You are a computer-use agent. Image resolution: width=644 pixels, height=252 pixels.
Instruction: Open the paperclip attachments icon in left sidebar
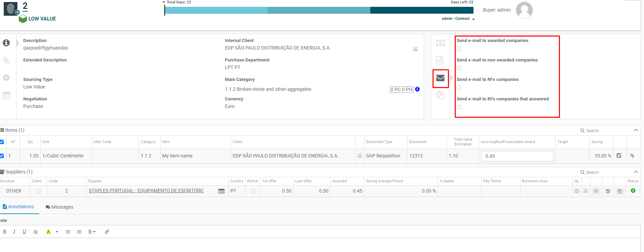(6, 60)
